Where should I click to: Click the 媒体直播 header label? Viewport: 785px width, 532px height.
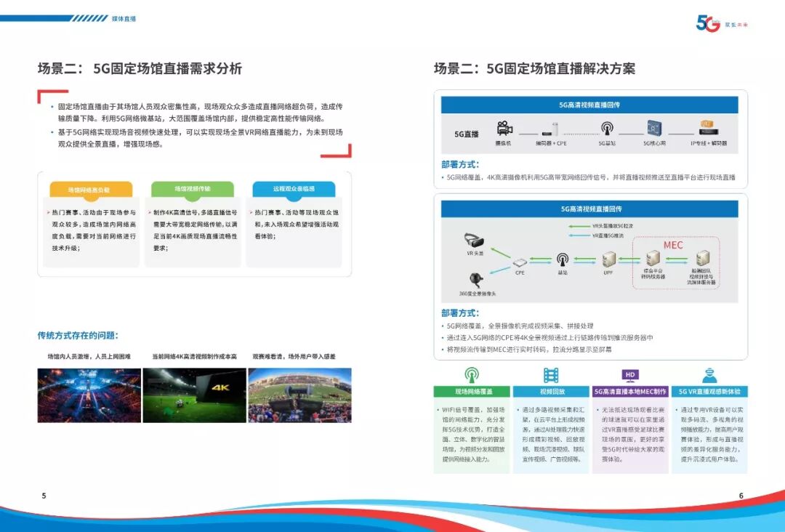coord(124,18)
